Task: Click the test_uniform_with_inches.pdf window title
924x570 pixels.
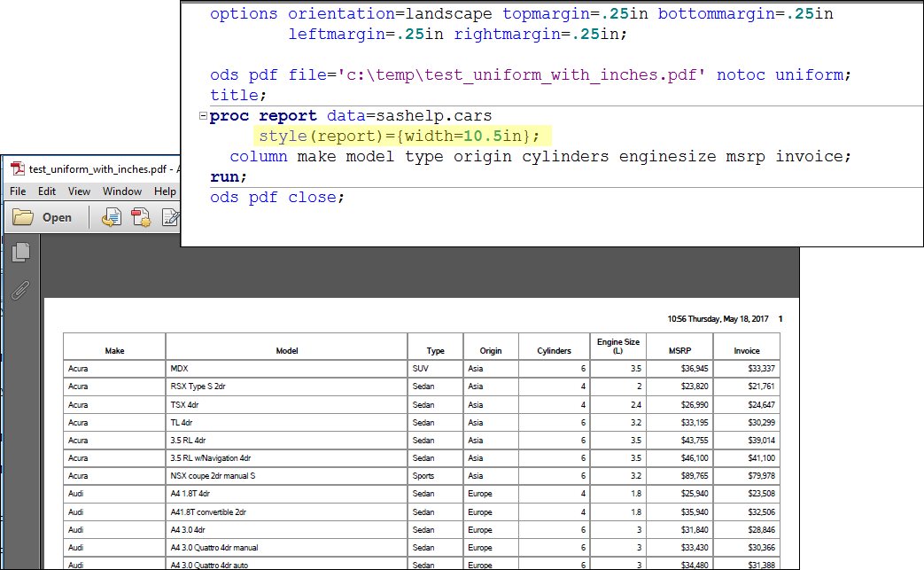Action: pos(97,169)
